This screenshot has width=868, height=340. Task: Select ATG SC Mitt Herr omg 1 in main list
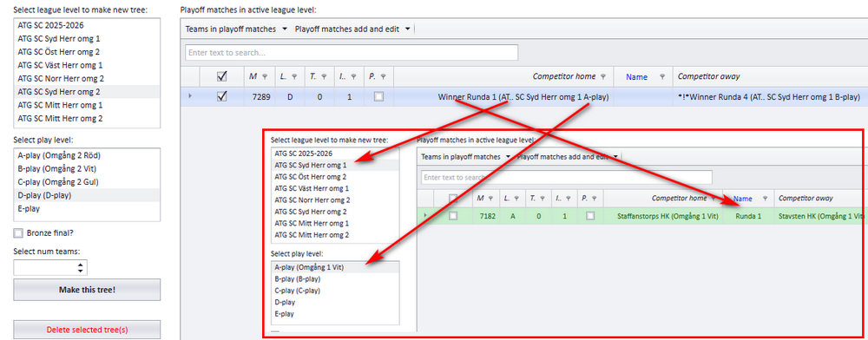pos(87,105)
